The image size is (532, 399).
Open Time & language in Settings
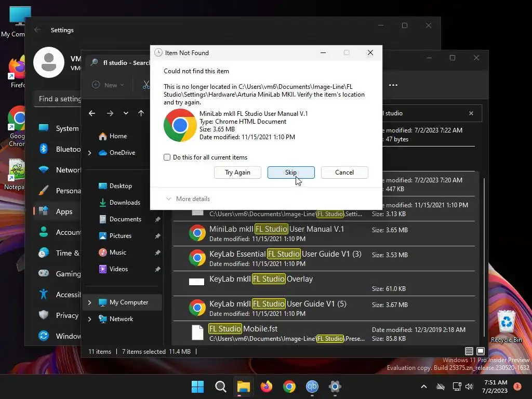tap(58, 253)
